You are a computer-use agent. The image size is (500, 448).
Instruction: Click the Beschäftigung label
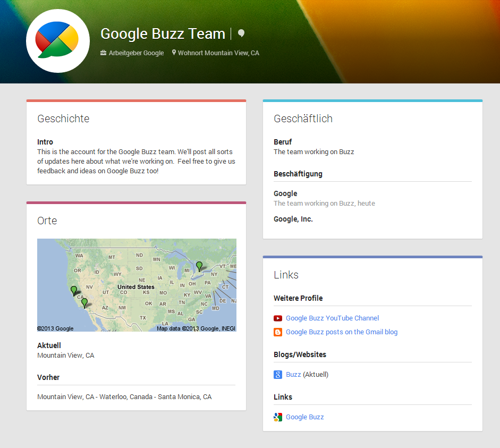coord(298,174)
